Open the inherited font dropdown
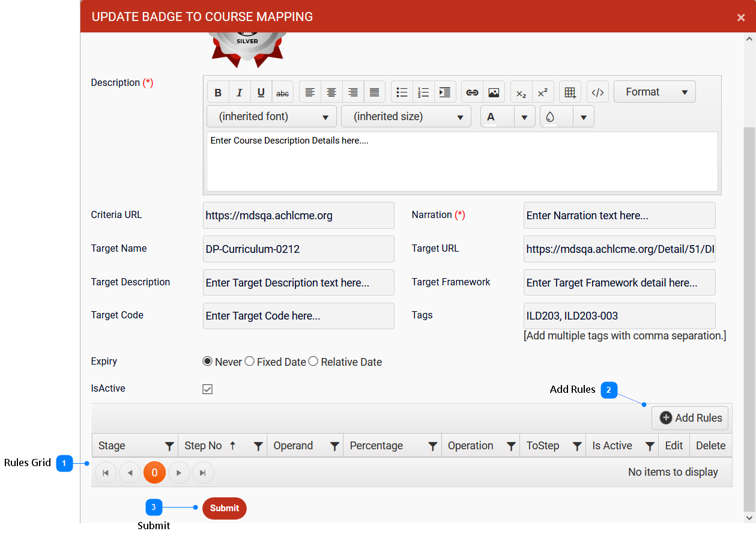The image size is (756, 534). pos(271,117)
